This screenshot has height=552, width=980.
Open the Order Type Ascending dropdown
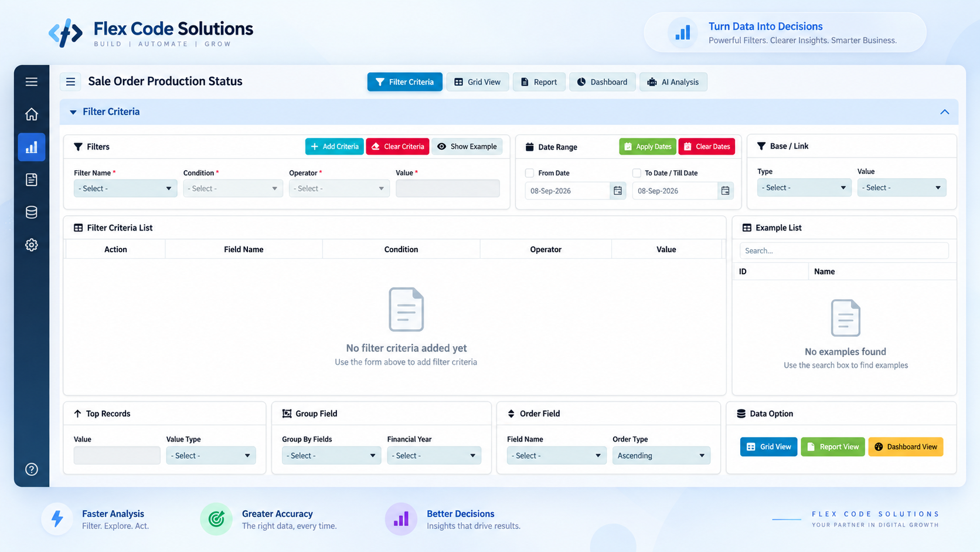661,456
